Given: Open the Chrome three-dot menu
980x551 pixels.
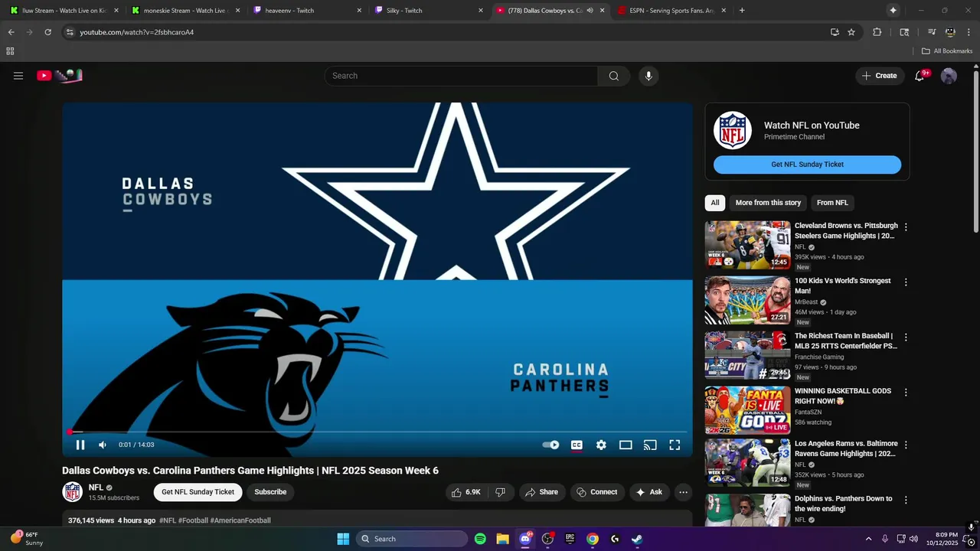Looking at the screenshot, I should (x=969, y=32).
